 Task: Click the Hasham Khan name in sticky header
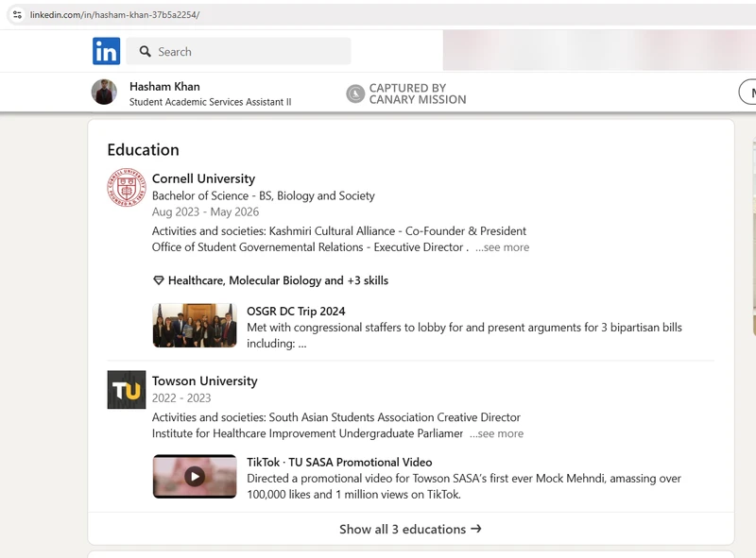164,87
